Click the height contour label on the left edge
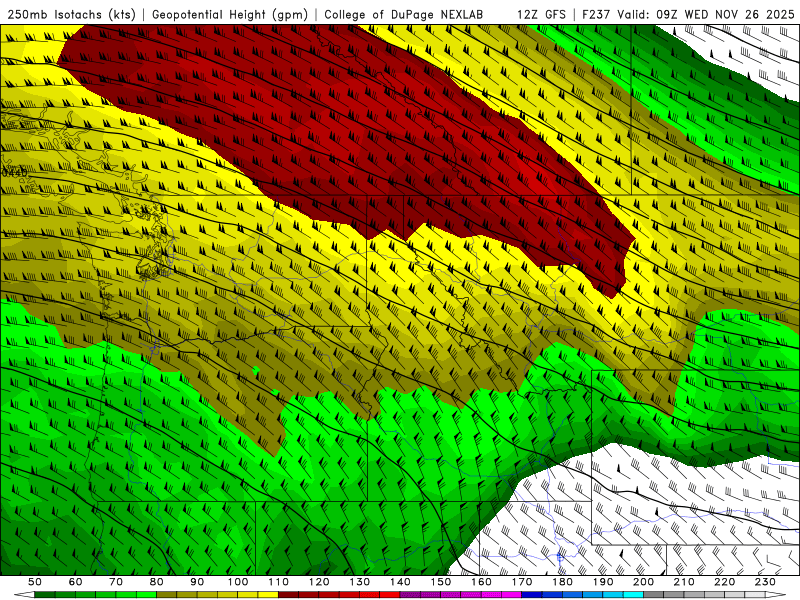 click(x=14, y=173)
